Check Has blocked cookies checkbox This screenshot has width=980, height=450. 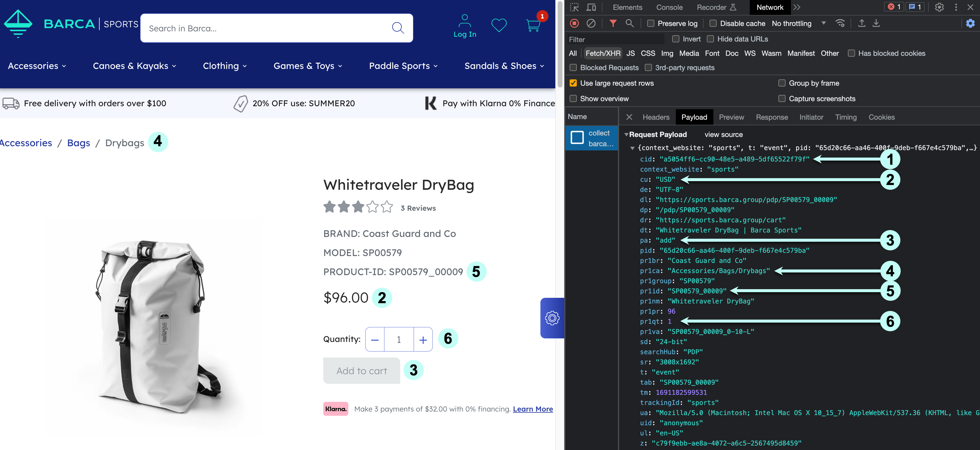(x=851, y=53)
